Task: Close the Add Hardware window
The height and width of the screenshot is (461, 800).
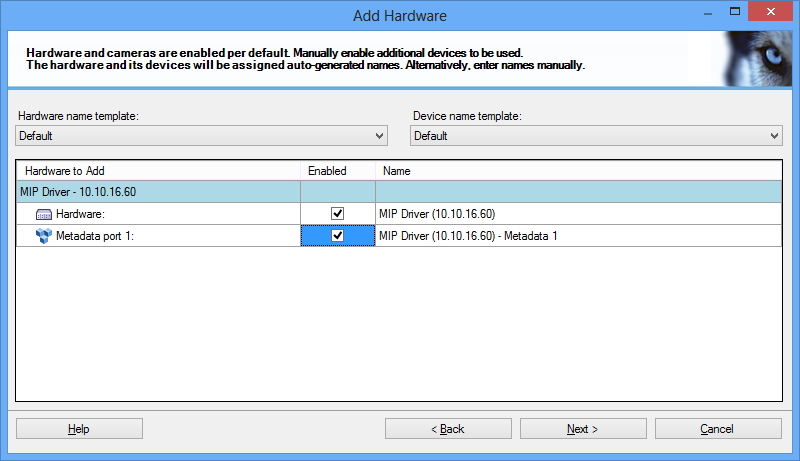Action: pyautogui.click(x=770, y=11)
